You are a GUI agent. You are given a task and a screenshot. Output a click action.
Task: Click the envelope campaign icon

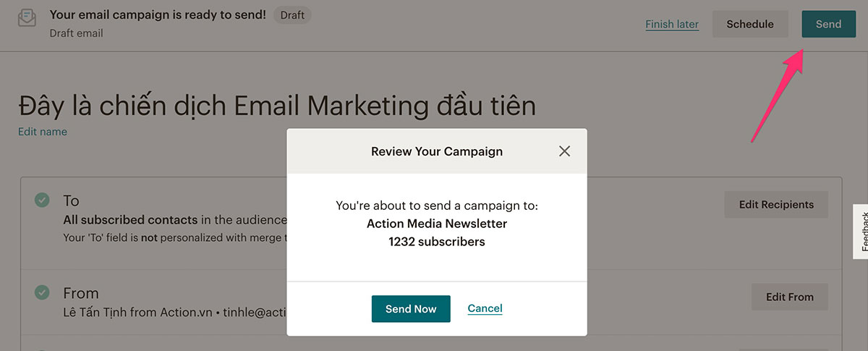click(27, 18)
